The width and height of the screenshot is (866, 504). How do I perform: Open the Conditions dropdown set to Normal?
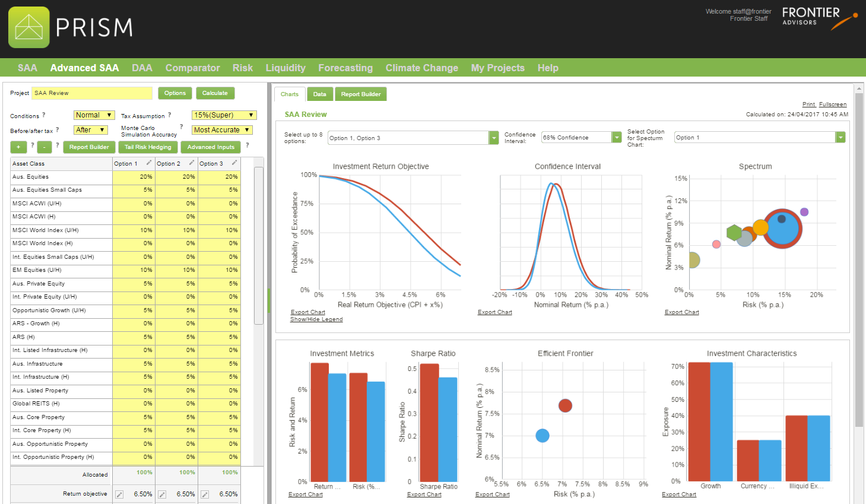pyautogui.click(x=94, y=115)
